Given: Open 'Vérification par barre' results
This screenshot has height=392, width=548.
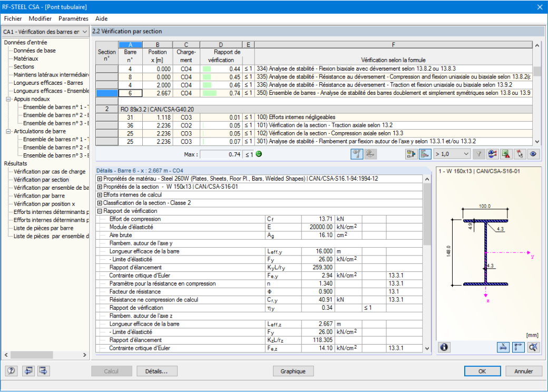Looking at the screenshot, I should coord(39,195).
